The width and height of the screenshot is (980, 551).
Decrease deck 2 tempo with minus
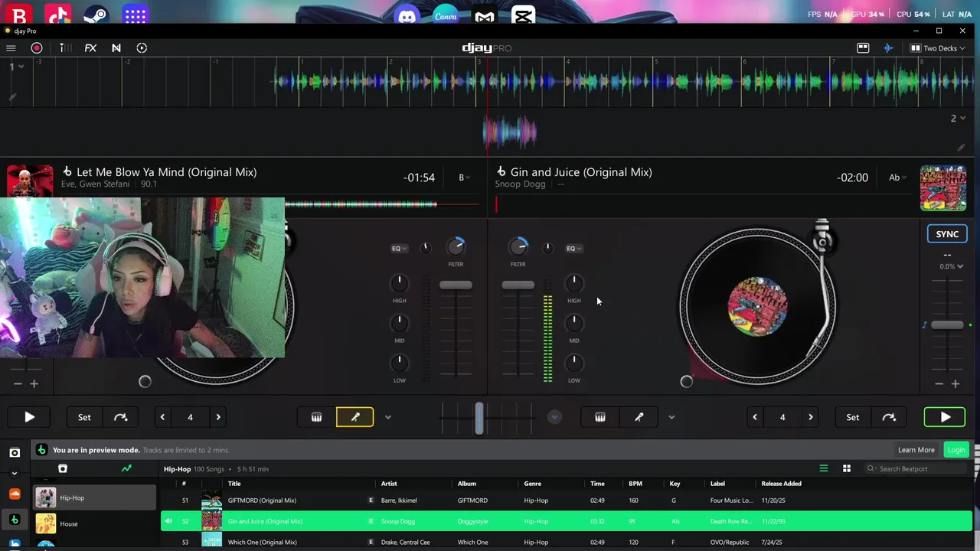tap(939, 383)
